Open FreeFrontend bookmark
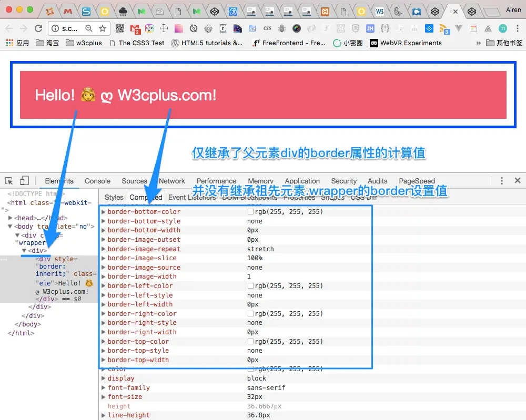Screen dimensions: 526x420 [289, 43]
